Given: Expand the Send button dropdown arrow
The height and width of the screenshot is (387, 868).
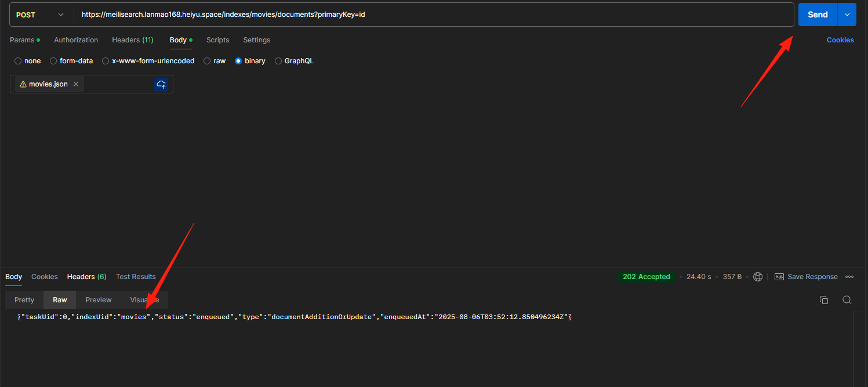Looking at the screenshot, I should click(x=847, y=15).
